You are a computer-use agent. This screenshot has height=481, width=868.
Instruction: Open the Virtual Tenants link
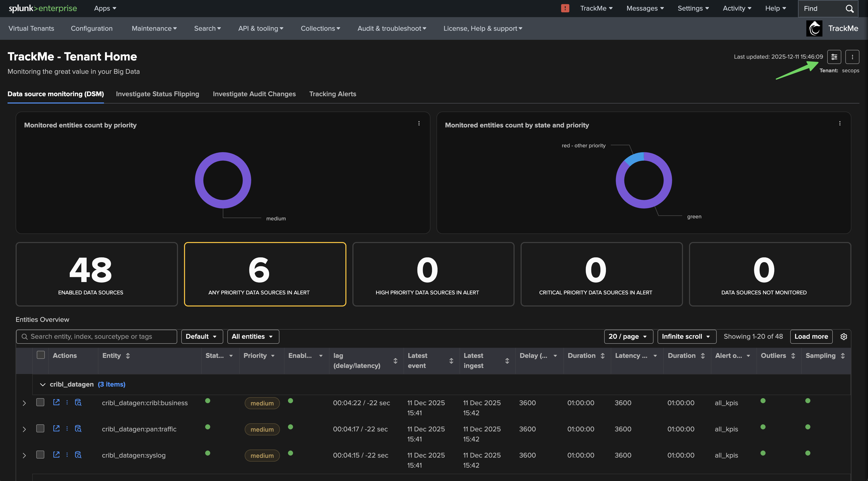31,28
